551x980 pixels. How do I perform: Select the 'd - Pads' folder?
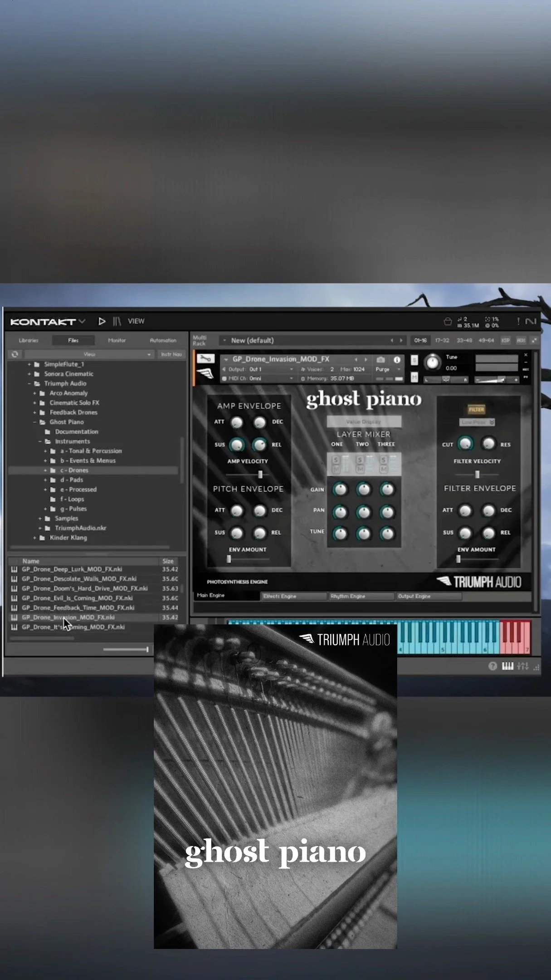72,480
